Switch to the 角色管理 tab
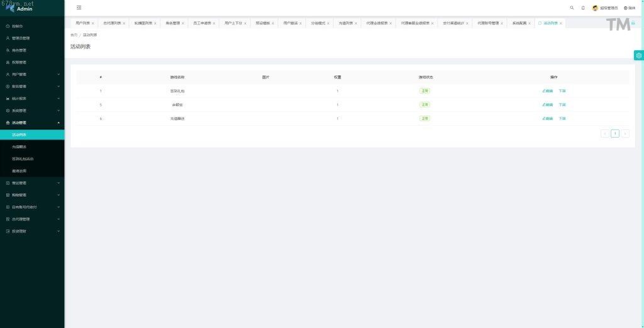Viewport: 644px width, 328px height. [x=172, y=23]
